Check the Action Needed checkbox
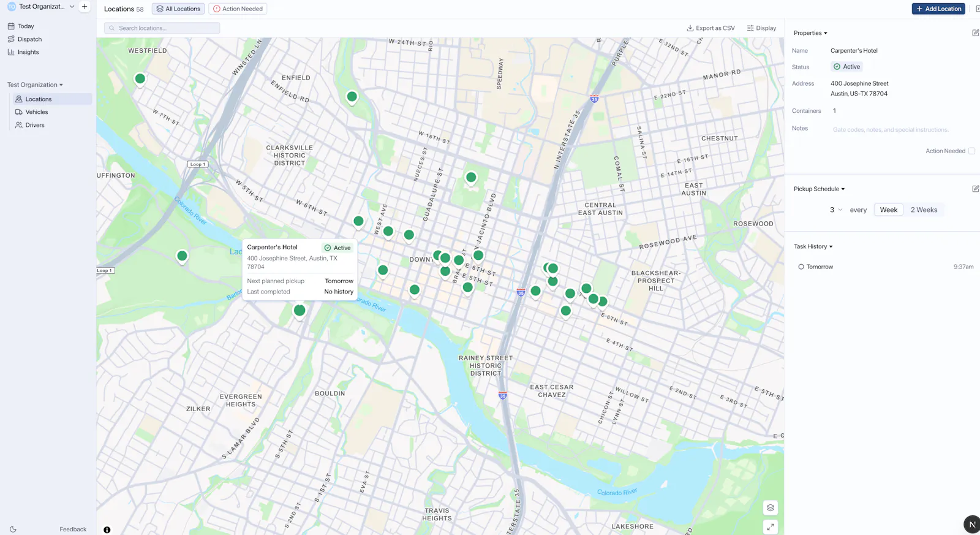The height and width of the screenshot is (535, 980). [x=971, y=151]
